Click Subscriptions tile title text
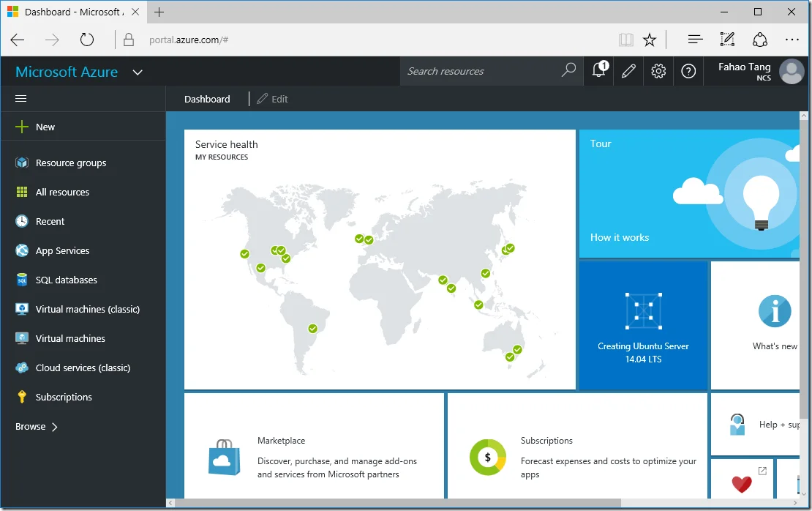Screen dimensions: 812x511 (546, 441)
